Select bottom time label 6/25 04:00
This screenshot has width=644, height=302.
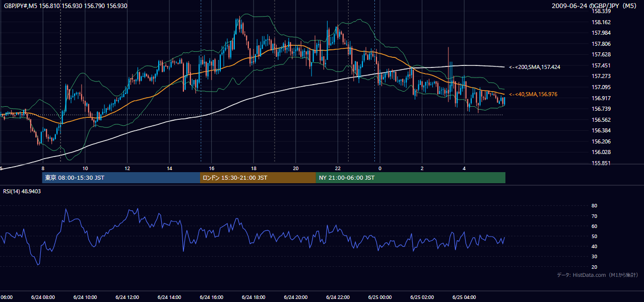(464, 297)
